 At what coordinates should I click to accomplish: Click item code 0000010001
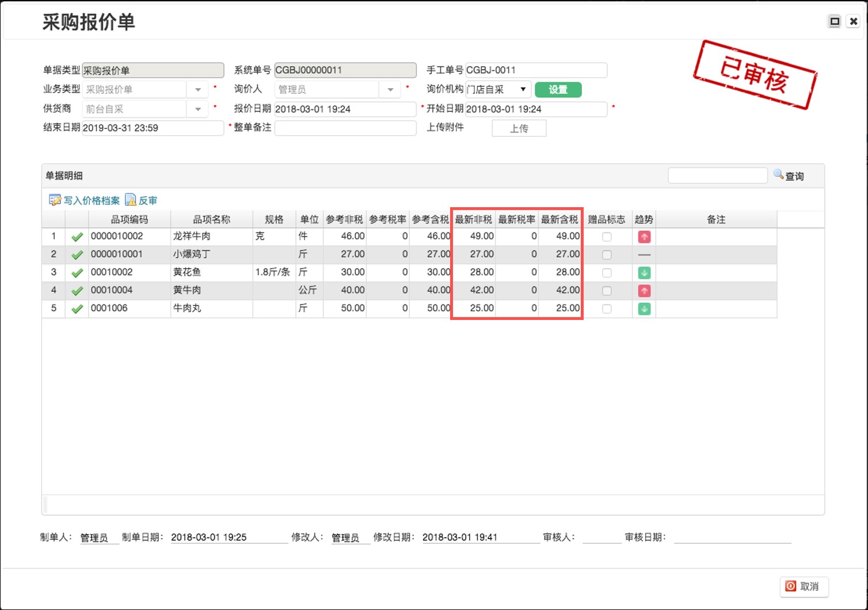click(117, 254)
